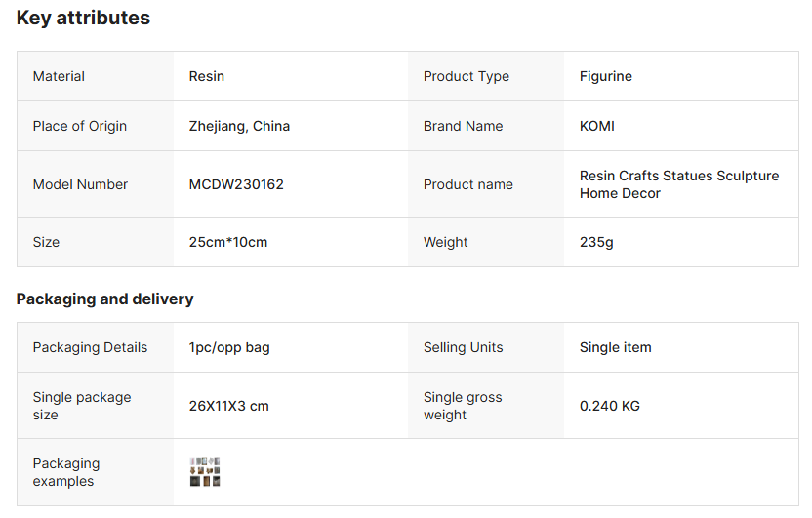Select the model number MCDW230162
812x518 pixels.
coord(236,184)
